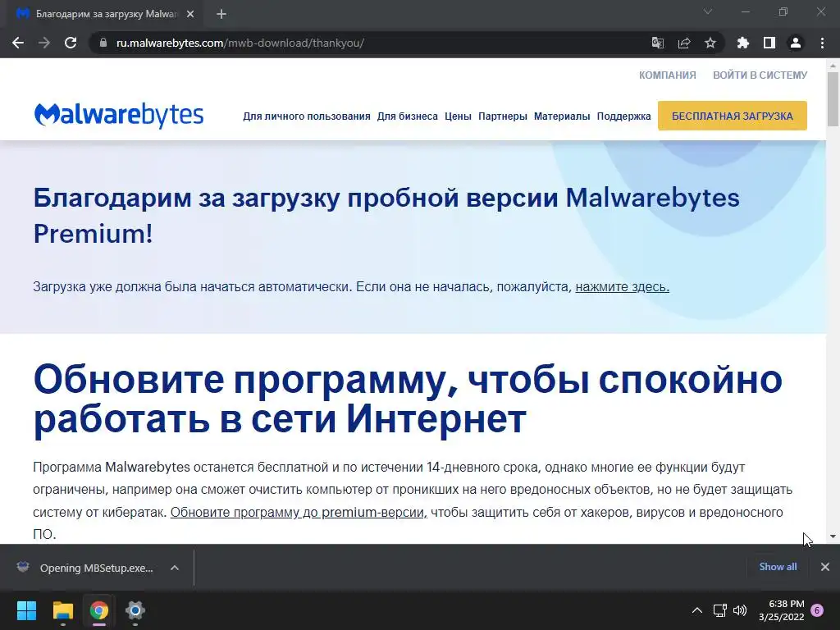Show hidden system tray icons

pos(697,610)
